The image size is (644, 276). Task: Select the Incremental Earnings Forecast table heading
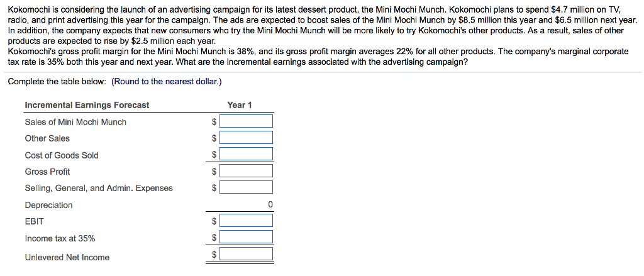(87, 105)
